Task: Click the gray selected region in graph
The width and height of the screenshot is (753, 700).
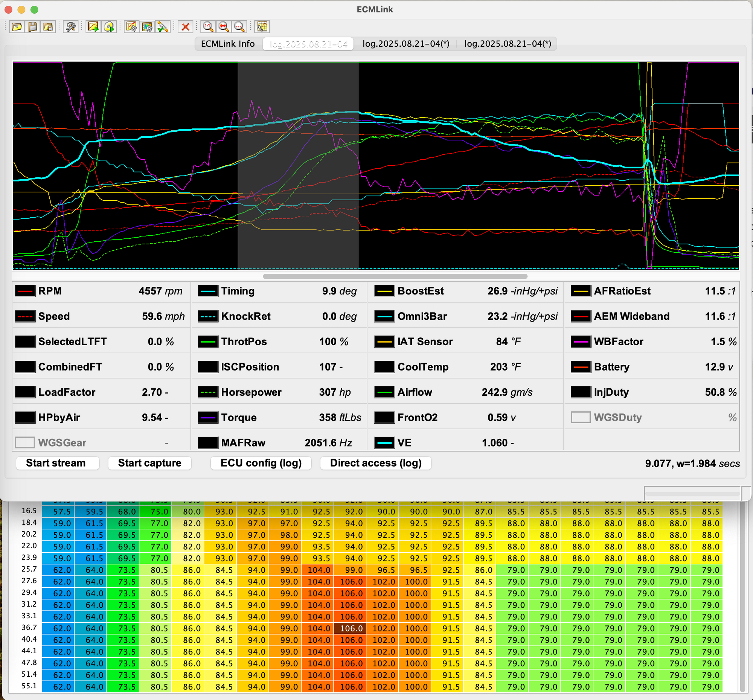Action: click(x=298, y=166)
